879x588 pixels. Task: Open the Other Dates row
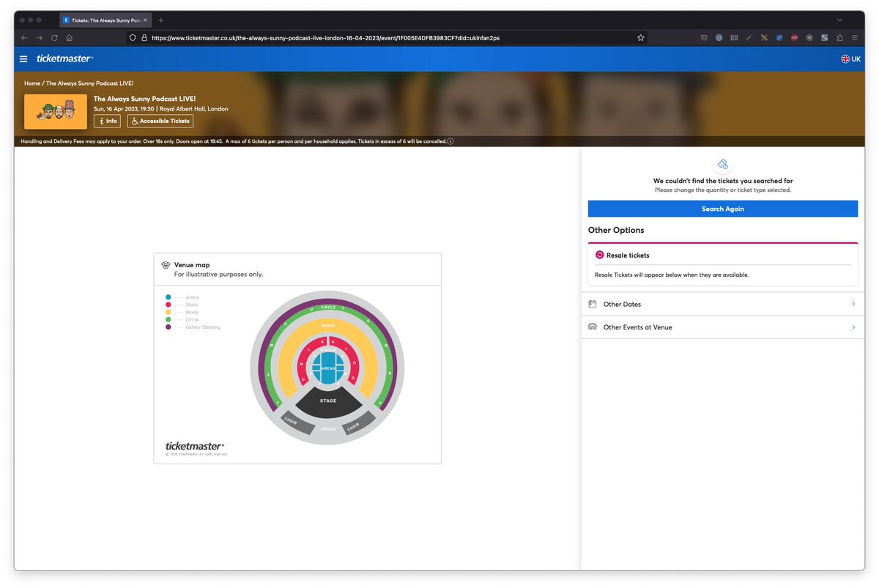(723, 304)
